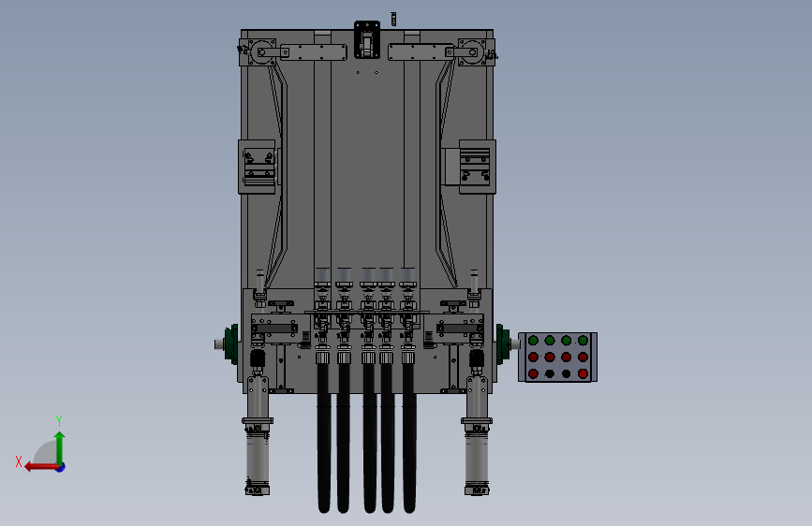Click the green Y axis arrow of the orientation triad
Viewport: 812px width, 526px height.
tap(60, 448)
